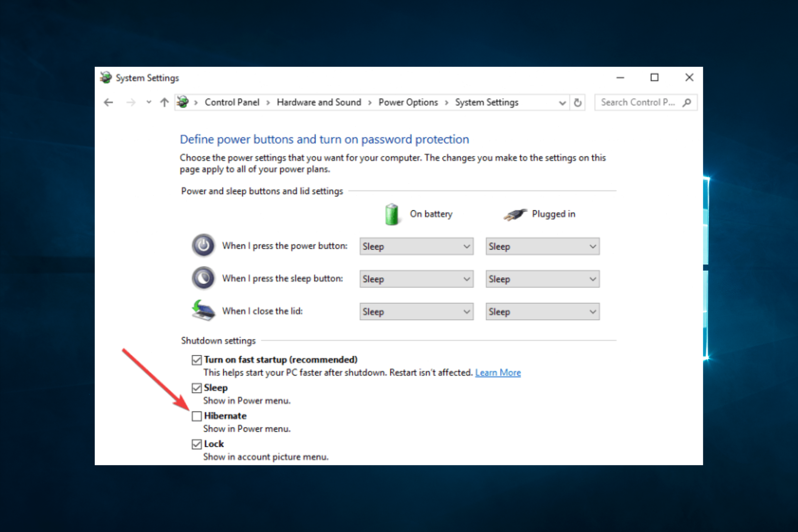
Task: Uncheck the Sleep power menu checkbox
Action: pyautogui.click(x=197, y=388)
